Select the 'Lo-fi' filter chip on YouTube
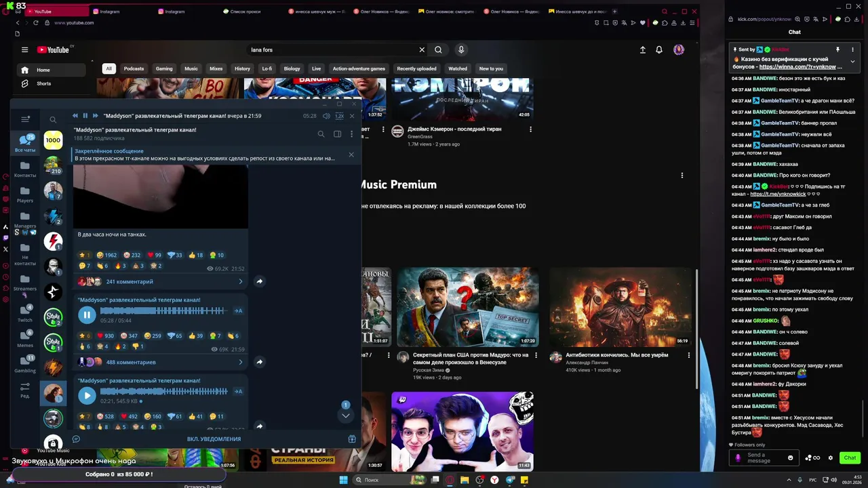Image resolution: width=868 pixels, height=488 pixels. (267, 68)
